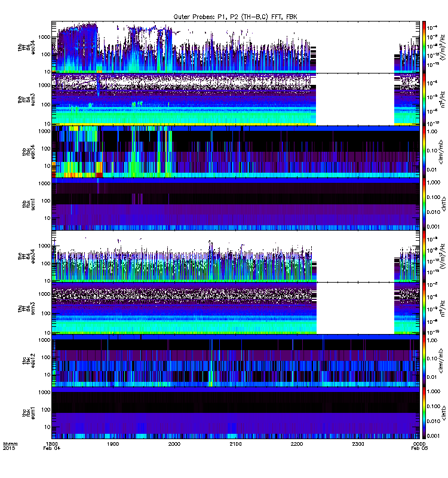Image resolution: width=448 pixels, height=478 pixels.
Task: Click the '100' y-axis tick of the thb scm3 panel
Action: point(46,105)
